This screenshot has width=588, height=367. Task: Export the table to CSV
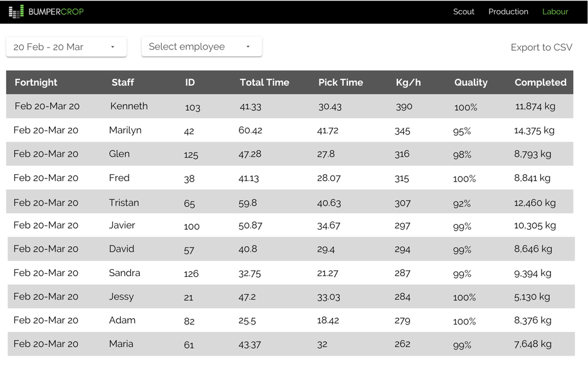click(x=541, y=48)
